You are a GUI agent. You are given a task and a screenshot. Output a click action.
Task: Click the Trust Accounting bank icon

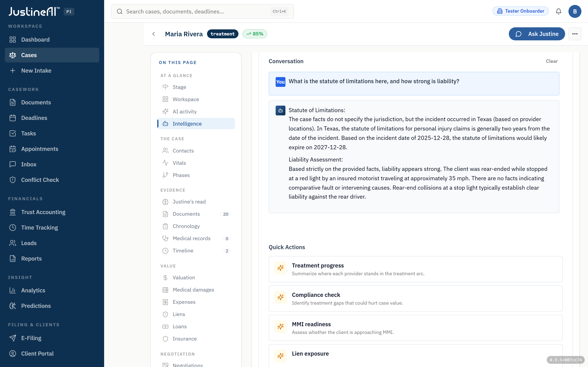pos(13,212)
